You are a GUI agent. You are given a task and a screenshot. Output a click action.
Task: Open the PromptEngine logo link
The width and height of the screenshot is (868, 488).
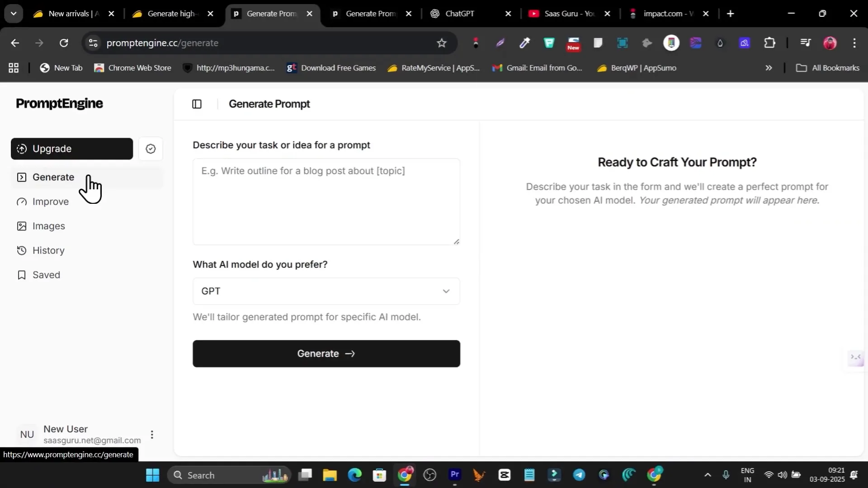[x=59, y=103]
